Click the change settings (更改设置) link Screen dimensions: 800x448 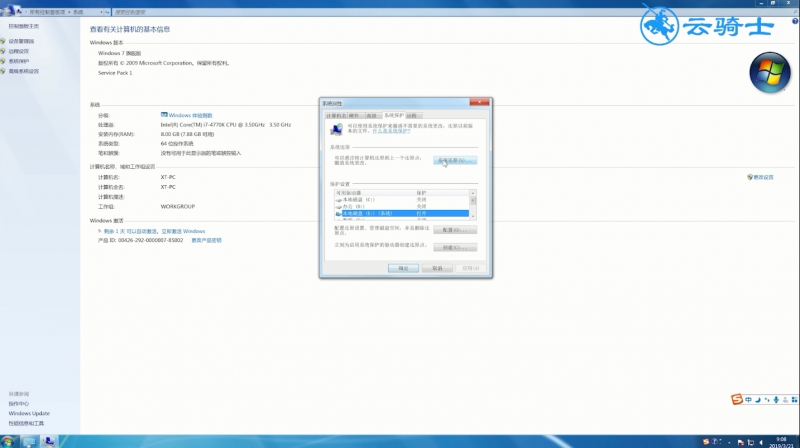pos(763,177)
